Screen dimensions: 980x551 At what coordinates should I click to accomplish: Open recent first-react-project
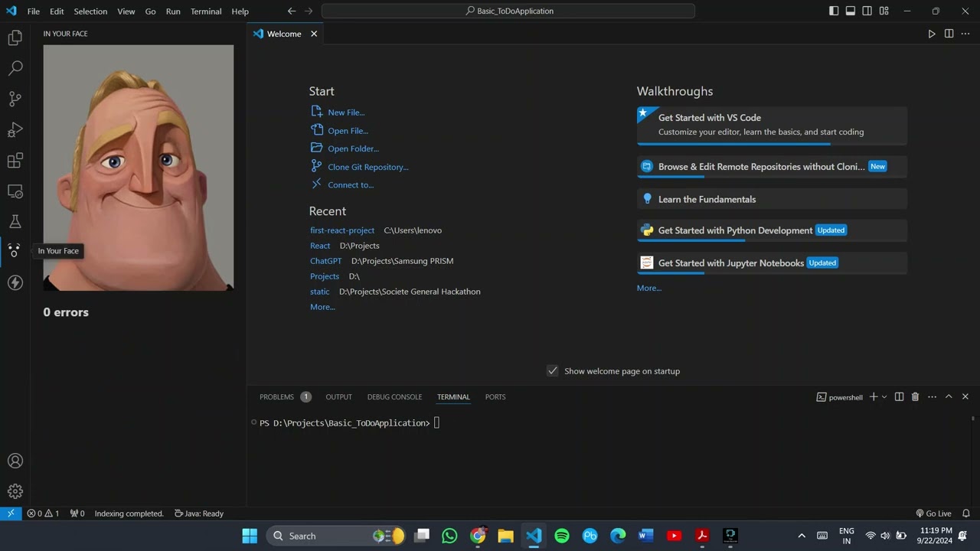click(342, 230)
